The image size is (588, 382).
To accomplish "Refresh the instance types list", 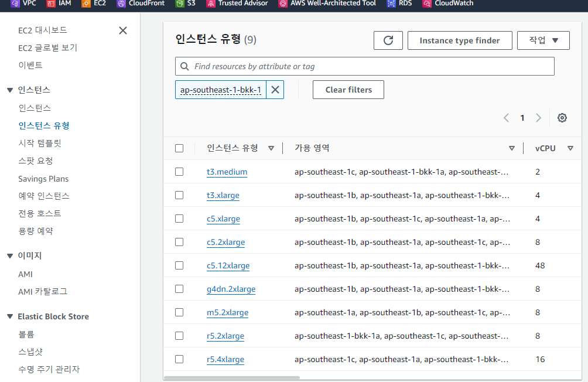I will 388,40.
